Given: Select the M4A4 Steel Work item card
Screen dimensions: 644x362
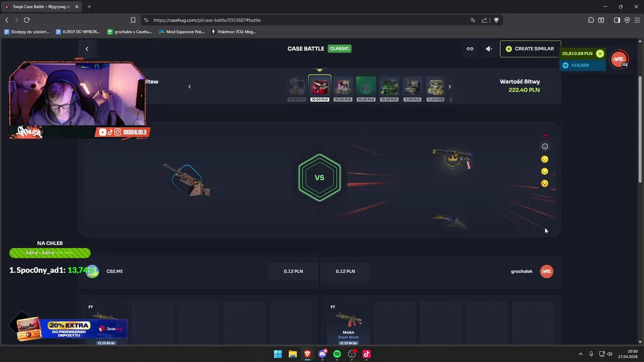Looking at the screenshot, I should tap(348, 323).
